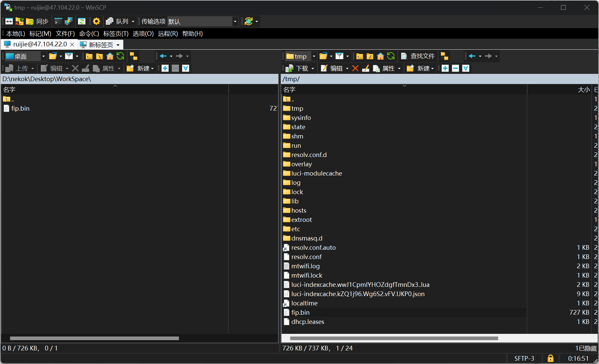Expand the transfer options preset dropdown
The height and width of the screenshot is (364, 599).
[x=235, y=22]
